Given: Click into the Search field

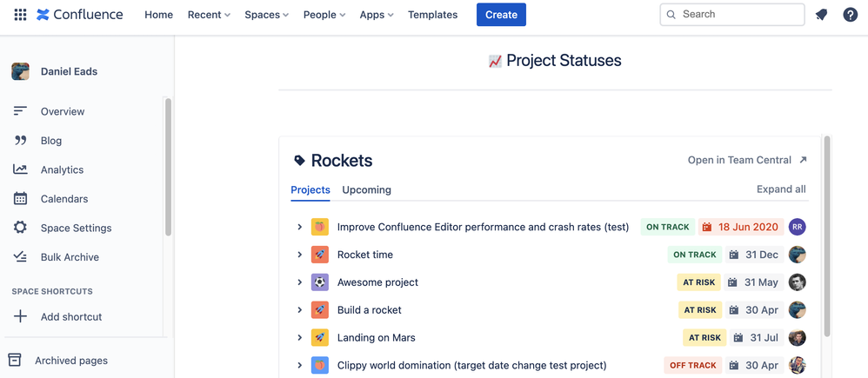Looking at the screenshot, I should [x=731, y=15].
